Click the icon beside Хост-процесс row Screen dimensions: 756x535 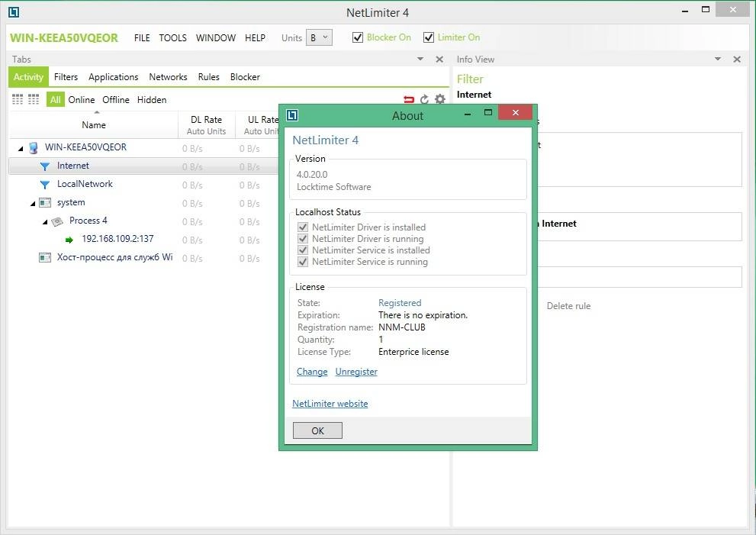click(45, 258)
